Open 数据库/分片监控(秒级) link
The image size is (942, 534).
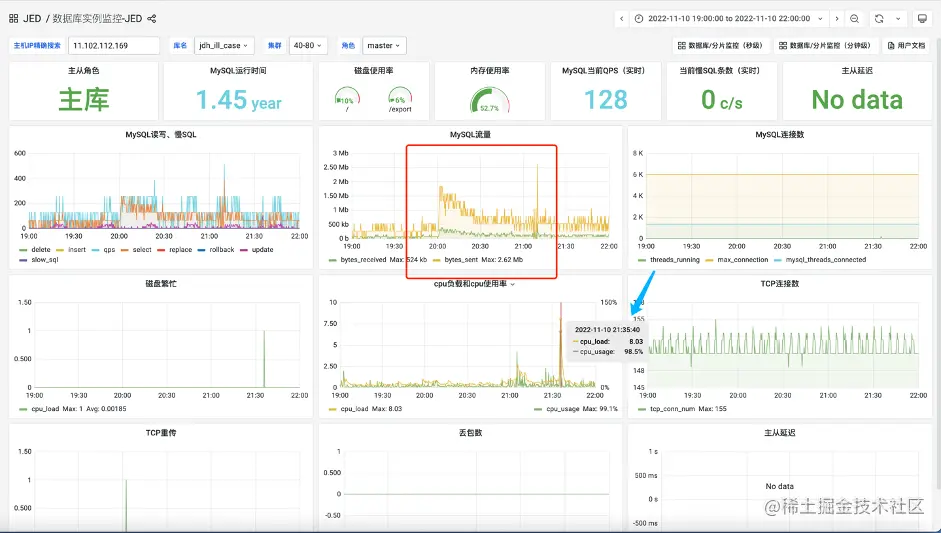tap(720, 46)
